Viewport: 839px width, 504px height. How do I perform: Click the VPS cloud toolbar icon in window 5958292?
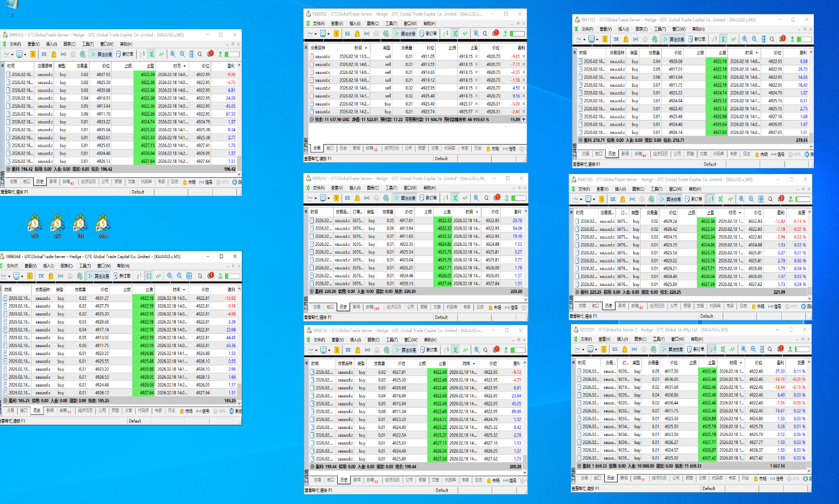376,198
